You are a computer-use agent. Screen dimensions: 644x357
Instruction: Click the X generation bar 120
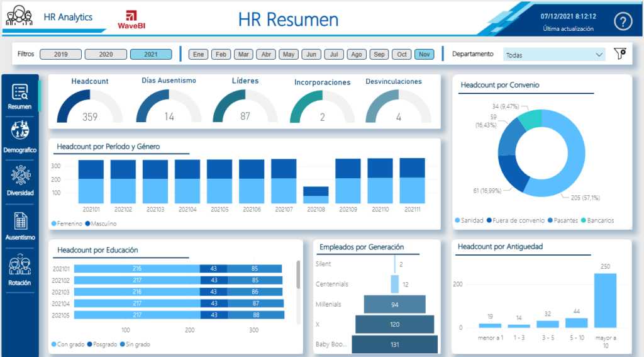(x=395, y=324)
